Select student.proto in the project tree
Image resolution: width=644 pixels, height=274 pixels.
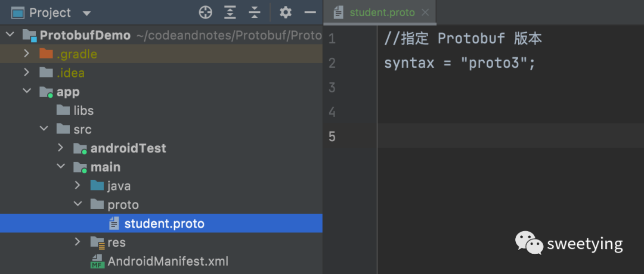(164, 224)
